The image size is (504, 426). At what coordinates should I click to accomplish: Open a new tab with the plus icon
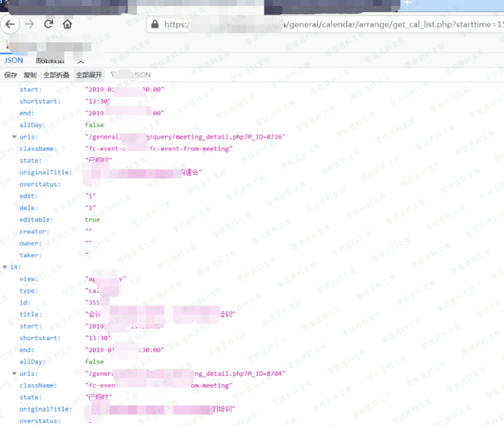[x=408, y=3]
